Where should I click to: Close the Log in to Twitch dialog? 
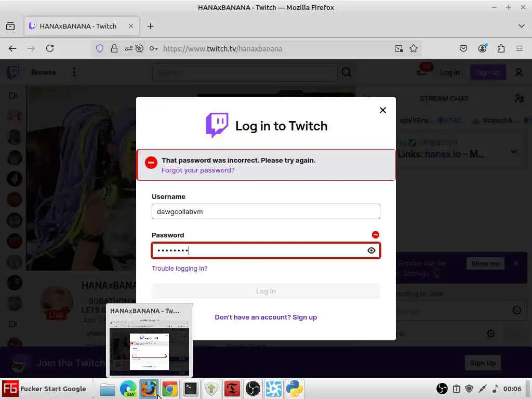383,110
